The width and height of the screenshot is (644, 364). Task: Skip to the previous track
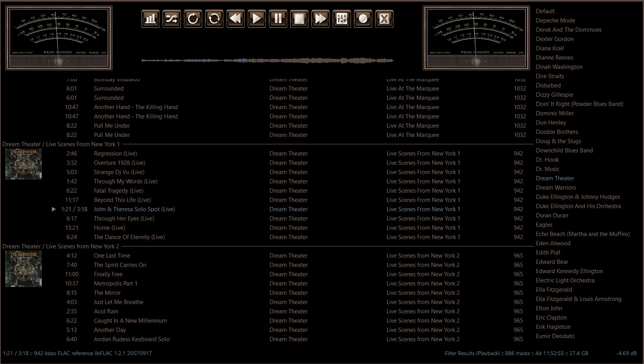click(x=235, y=19)
